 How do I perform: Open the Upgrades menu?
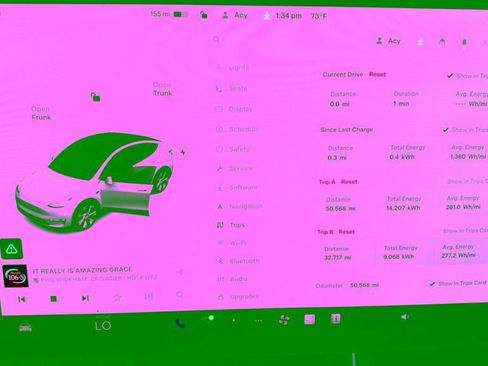[238, 296]
